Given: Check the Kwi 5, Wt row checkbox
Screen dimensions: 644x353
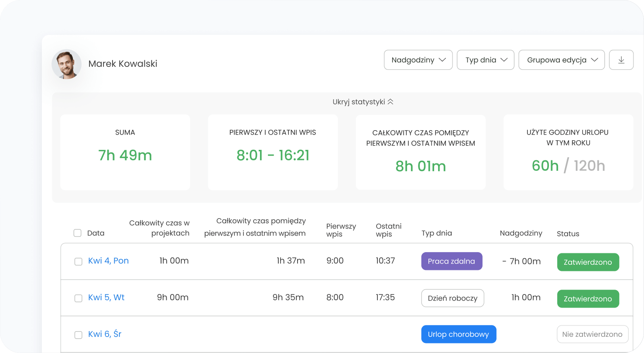Looking at the screenshot, I should [x=79, y=298].
